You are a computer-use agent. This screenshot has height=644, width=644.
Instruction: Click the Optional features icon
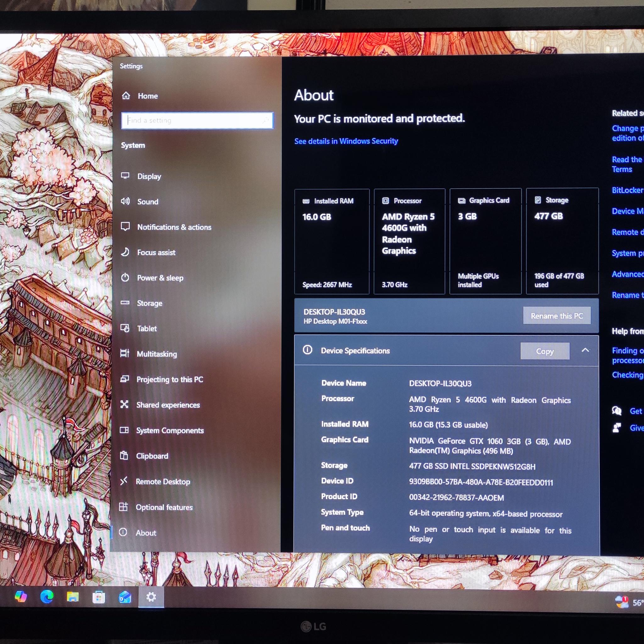point(123,507)
